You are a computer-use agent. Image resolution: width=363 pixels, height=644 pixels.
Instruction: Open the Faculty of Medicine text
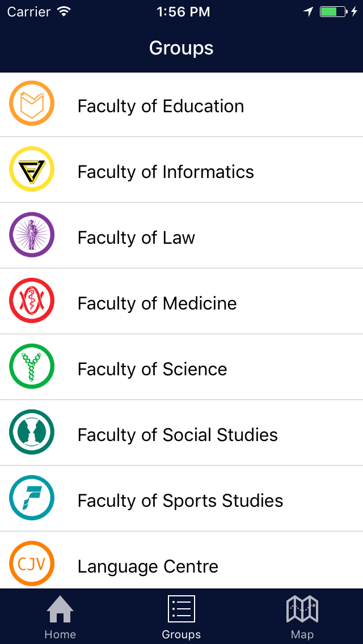point(157,303)
